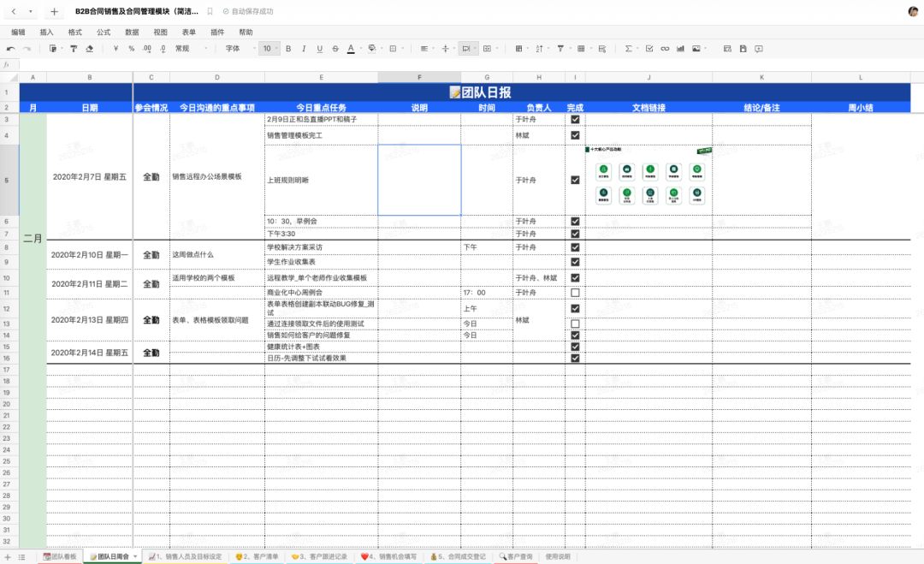Check the 完成 box next to 通过连接领取文件后的使用测试
The height and width of the screenshot is (564, 924).
click(x=575, y=323)
